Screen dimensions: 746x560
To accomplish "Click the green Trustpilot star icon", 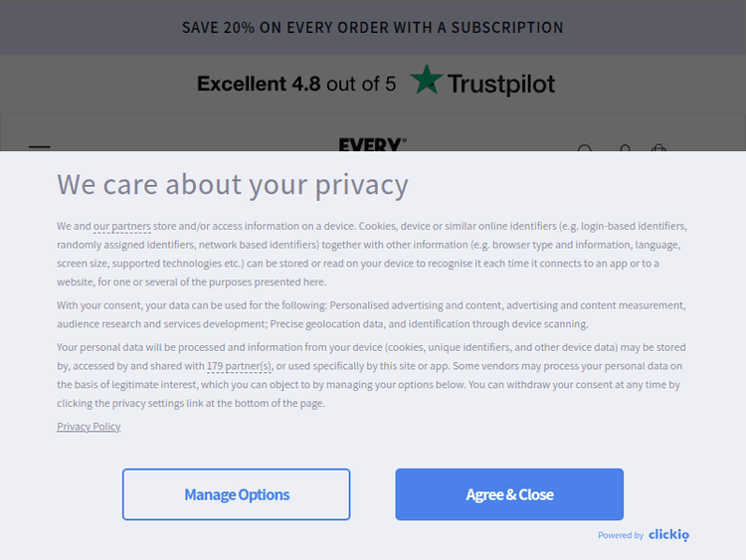I will pos(427,82).
